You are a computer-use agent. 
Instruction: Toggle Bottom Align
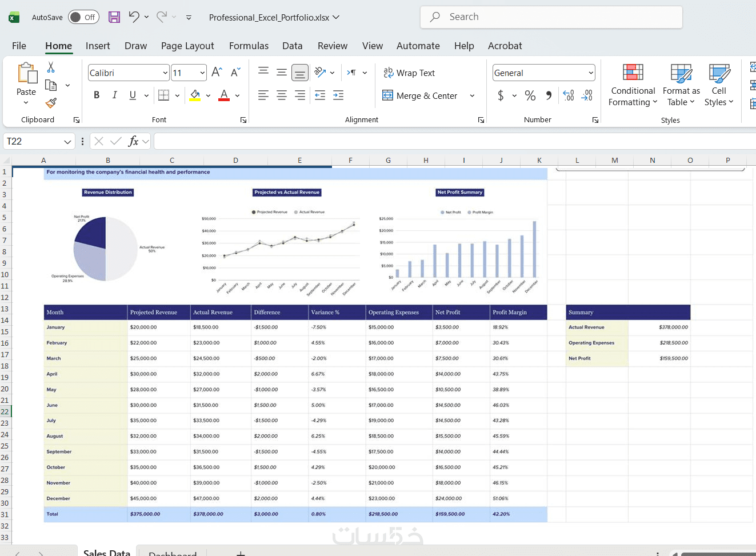click(x=300, y=73)
